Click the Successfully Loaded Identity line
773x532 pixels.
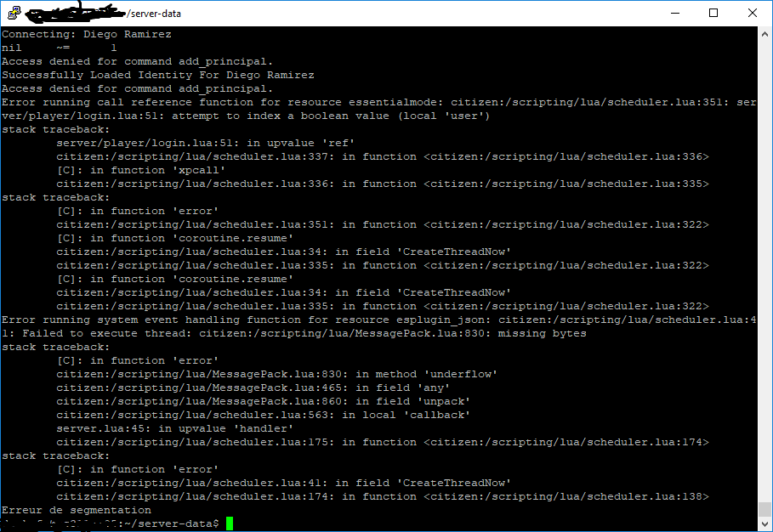pyautogui.click(x=157, y=74)
